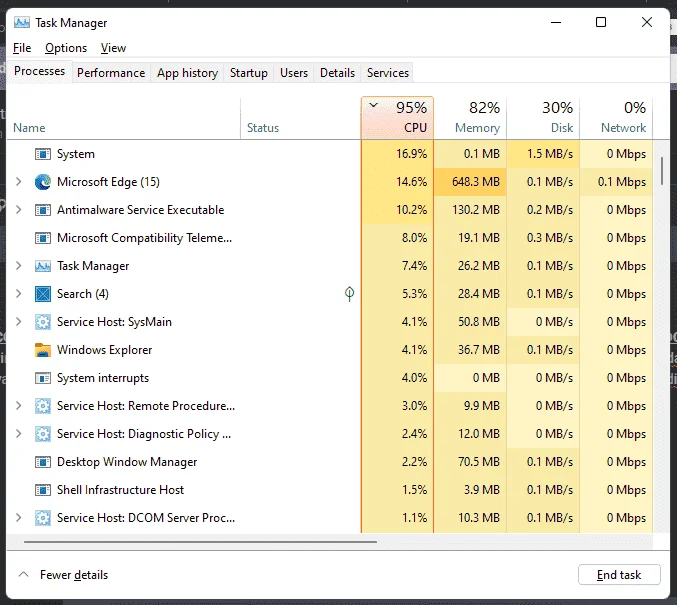The height and width of the screenshot is (605, 677).
Task: Select the Desktop Window Manager process name
Action: pos(127,462)
